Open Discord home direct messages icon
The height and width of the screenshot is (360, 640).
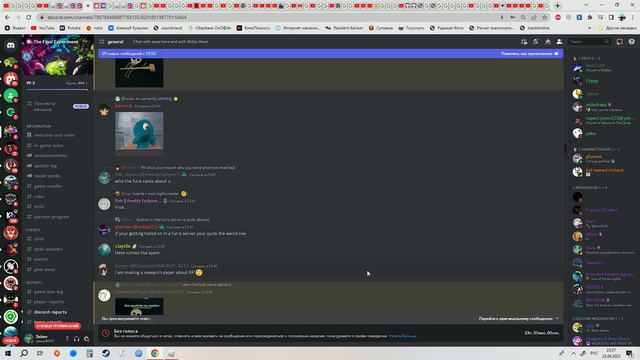[x=11, y=45]
